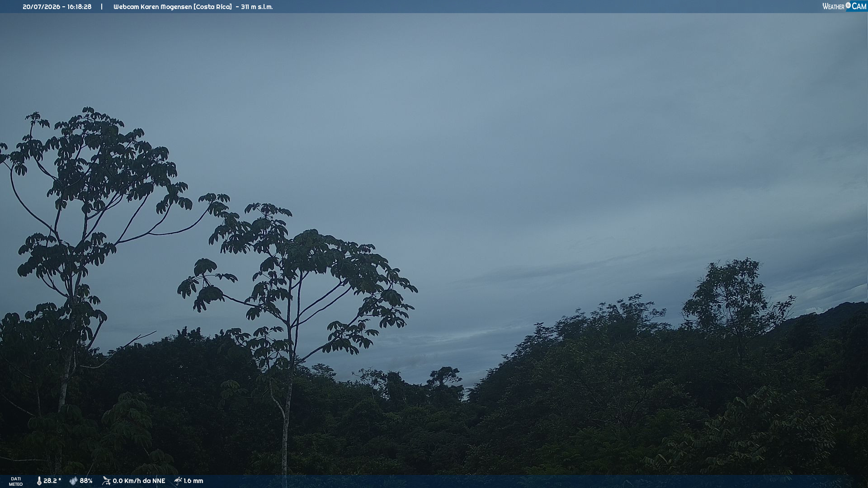868x488 pixels.
Task: Click the DATI METEO label
Action: [x=16, y=482]
